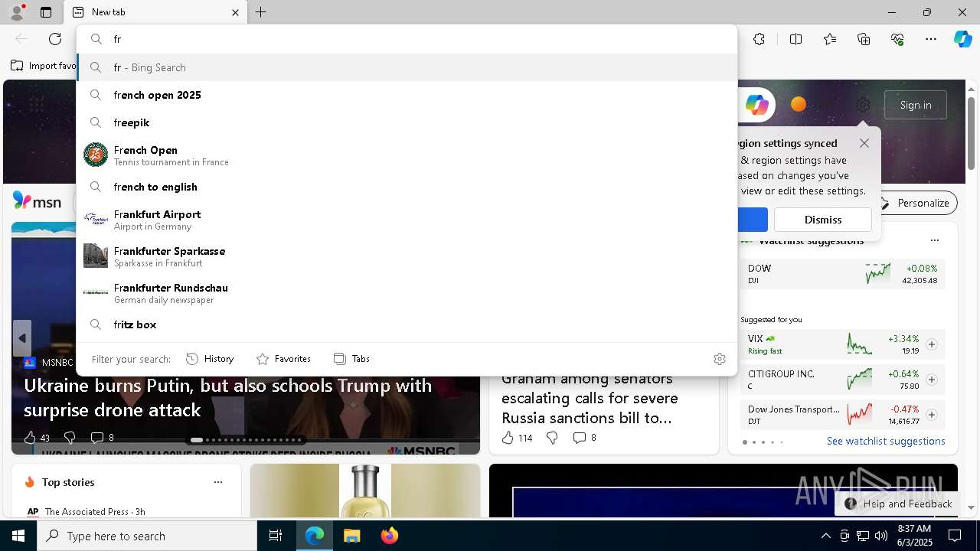
Task: Open the address bar search settings gear
Action: point(720,359)
